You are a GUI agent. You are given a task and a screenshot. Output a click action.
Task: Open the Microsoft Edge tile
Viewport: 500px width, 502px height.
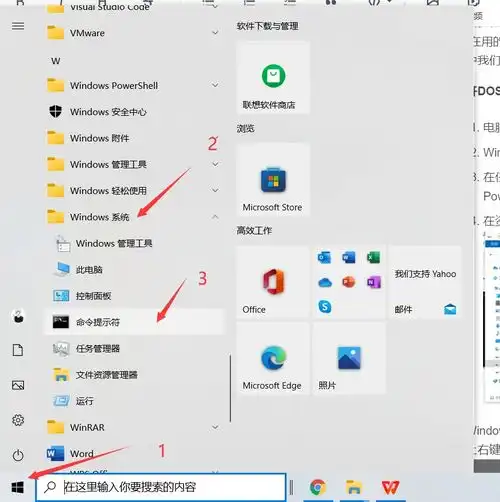[273, 359]
